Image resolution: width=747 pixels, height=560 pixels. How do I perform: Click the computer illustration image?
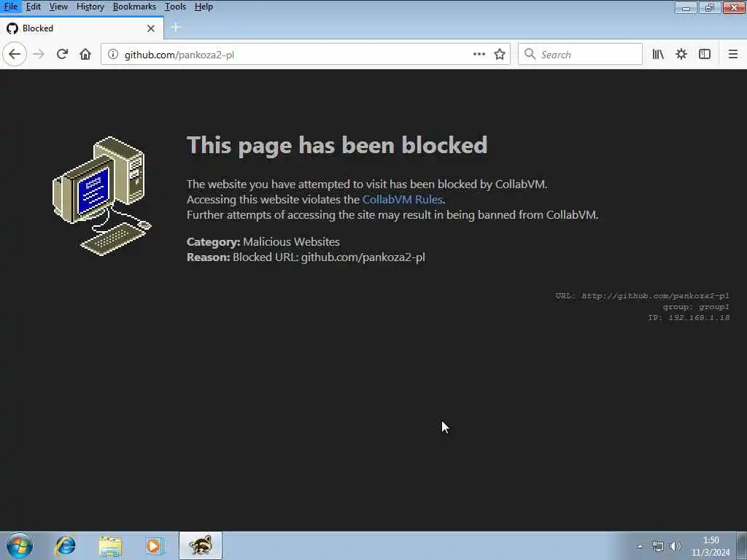pos(101,195)
